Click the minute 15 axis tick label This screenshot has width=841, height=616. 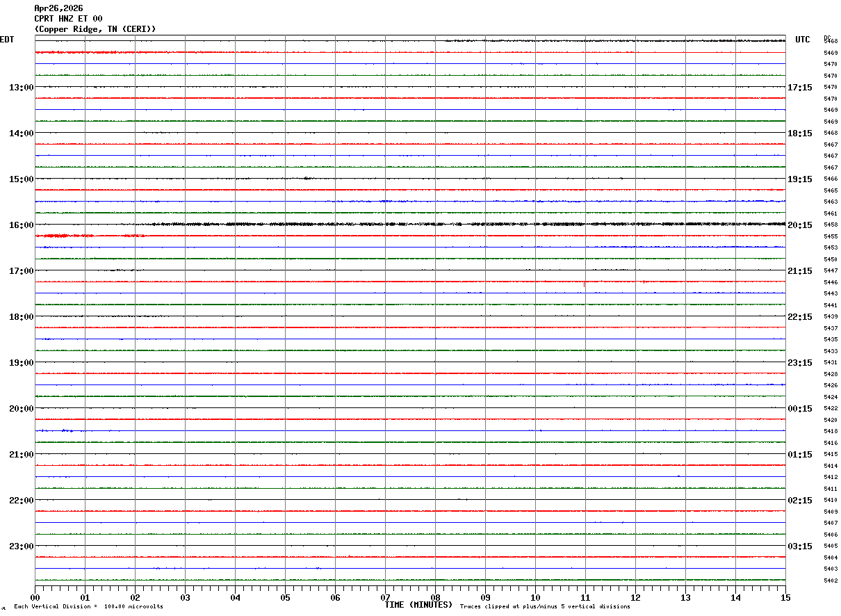coord(785,597)
